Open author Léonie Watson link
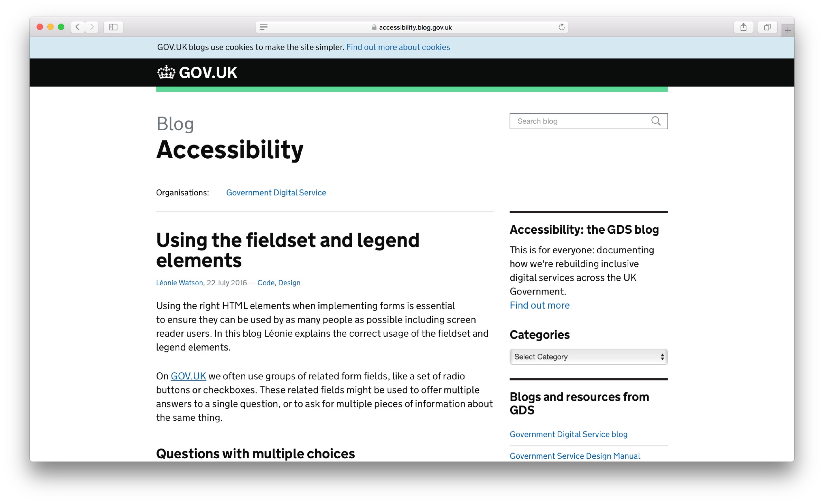 180,283
